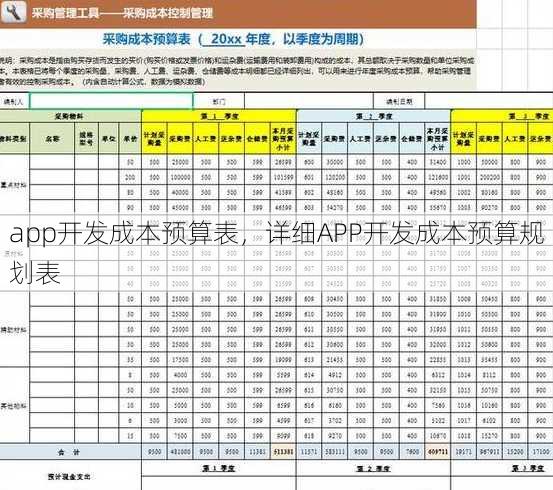Select the 重点材料 category cell

pyautogui.click(x=14, y=184)
